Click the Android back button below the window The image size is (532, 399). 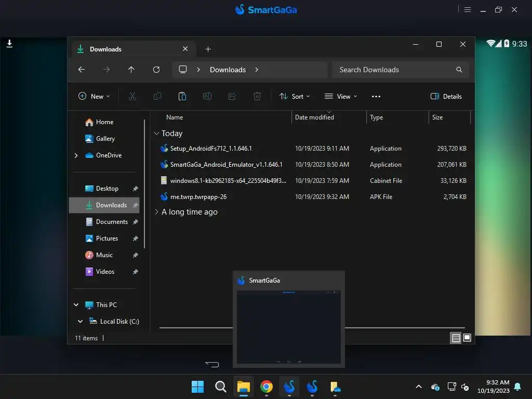(212, 364)
